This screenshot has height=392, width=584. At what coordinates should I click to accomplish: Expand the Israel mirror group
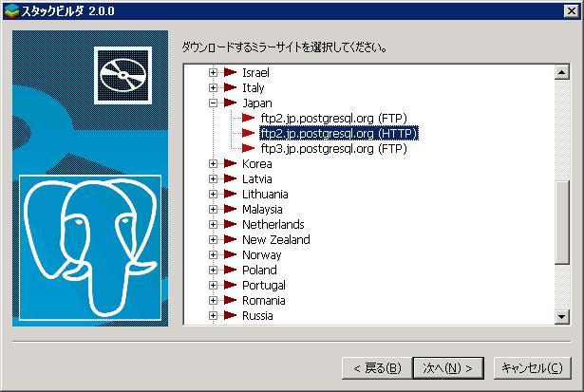pos(213,72)
